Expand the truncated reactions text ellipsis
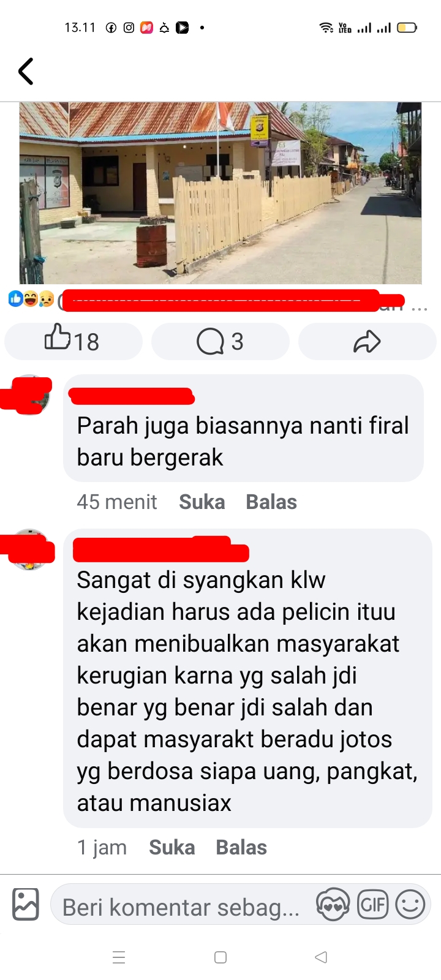This screenshot has height=980, width=441. [x=420, y=307]
